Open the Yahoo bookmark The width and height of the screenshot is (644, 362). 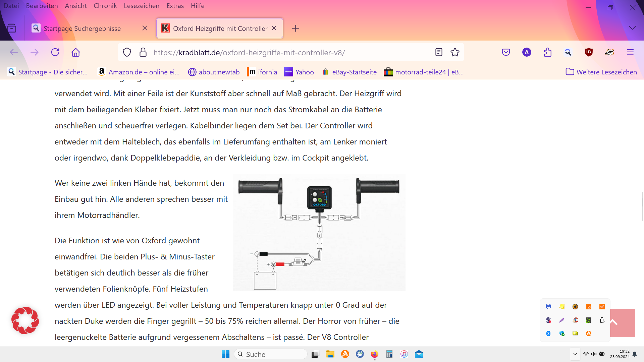pyautogui.click(x=299, y=72)
